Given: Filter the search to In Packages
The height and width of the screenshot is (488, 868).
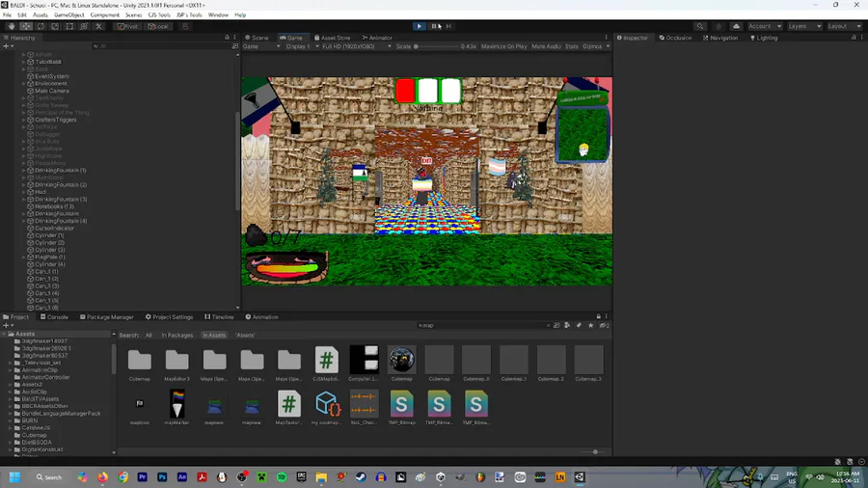Looking at the screenshot, I should (177, 336).
